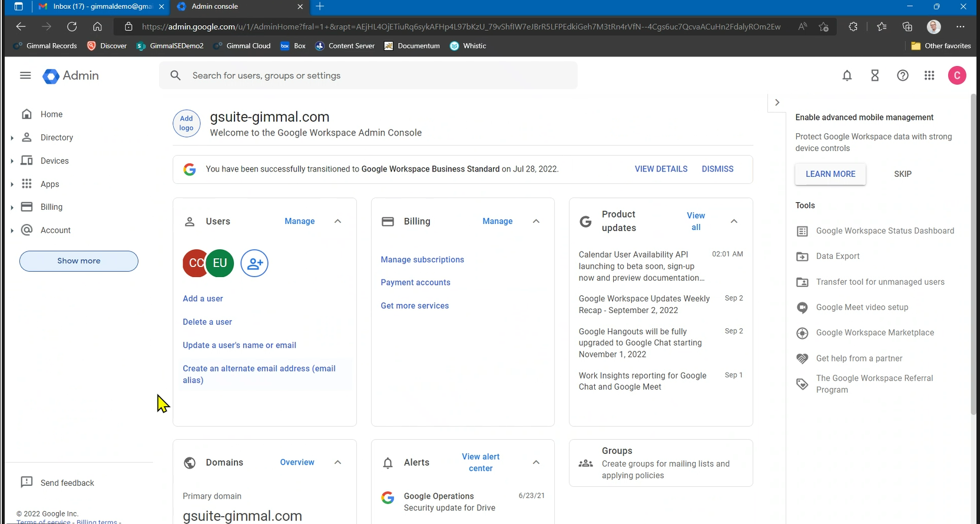This screenshot has height=524, width=980.
Task: Collapse the Users card
Action: (x=338, y=222)
